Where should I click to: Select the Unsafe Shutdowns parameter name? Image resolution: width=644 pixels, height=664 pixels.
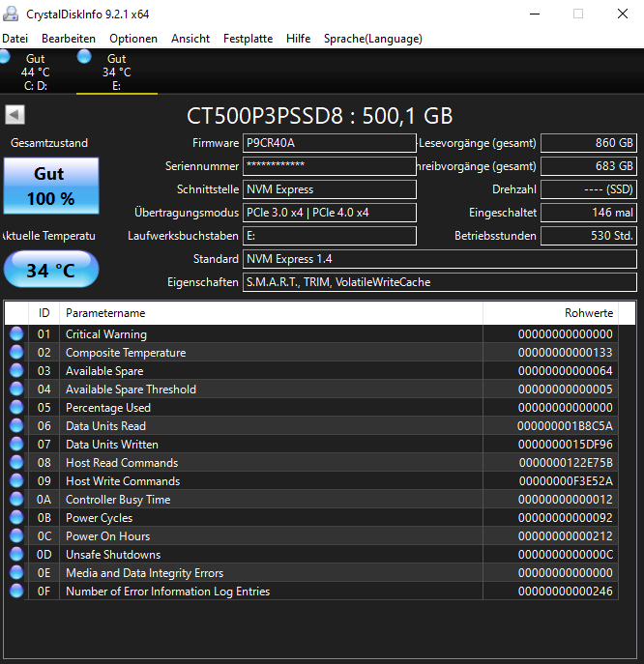tap(113, 555)
